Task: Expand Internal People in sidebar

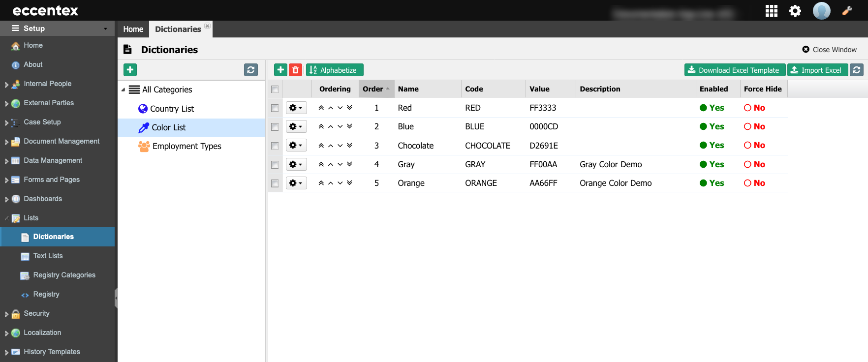Action: click(6, 85)
